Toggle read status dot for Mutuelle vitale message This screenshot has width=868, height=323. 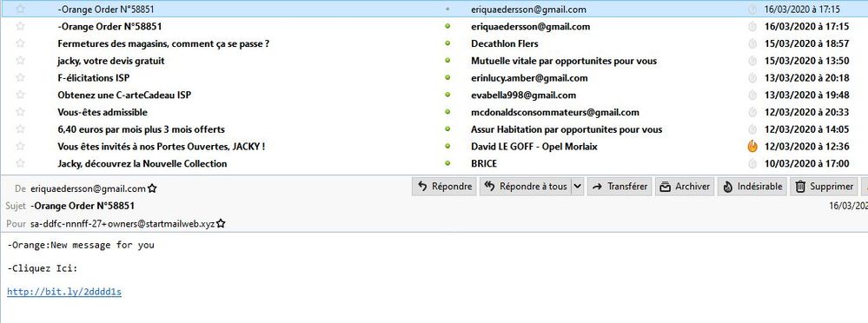pyautogui.click(x=447, y=61)
